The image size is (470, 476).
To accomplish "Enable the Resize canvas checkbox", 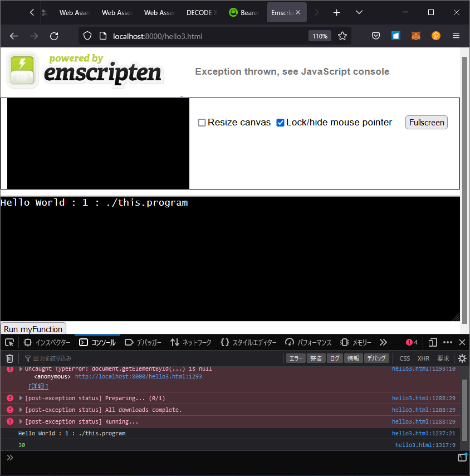I will tap(202, 123).
